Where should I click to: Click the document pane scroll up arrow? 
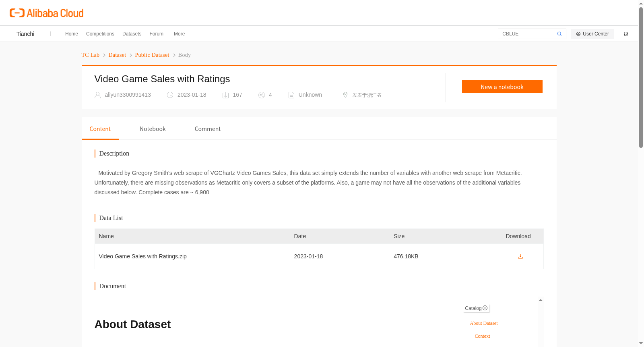tap(541, 300)
